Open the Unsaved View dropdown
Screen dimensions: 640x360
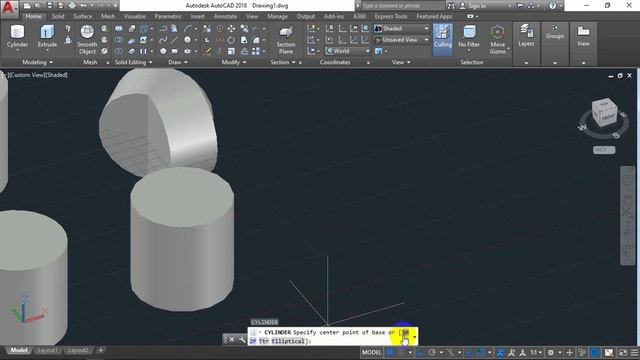pyautogui.click(x=402, y=40)
